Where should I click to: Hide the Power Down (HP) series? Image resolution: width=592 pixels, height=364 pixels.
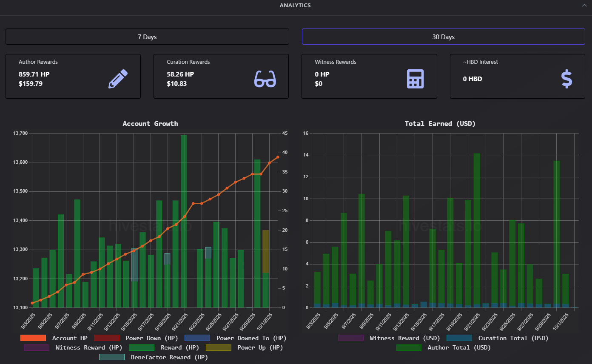pos(107,338)
